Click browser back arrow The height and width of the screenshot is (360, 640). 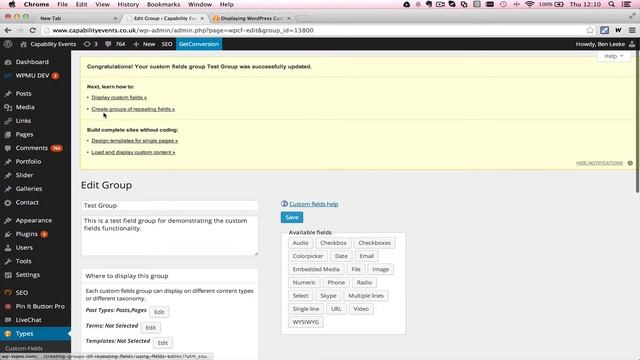(x=8, y=30)
